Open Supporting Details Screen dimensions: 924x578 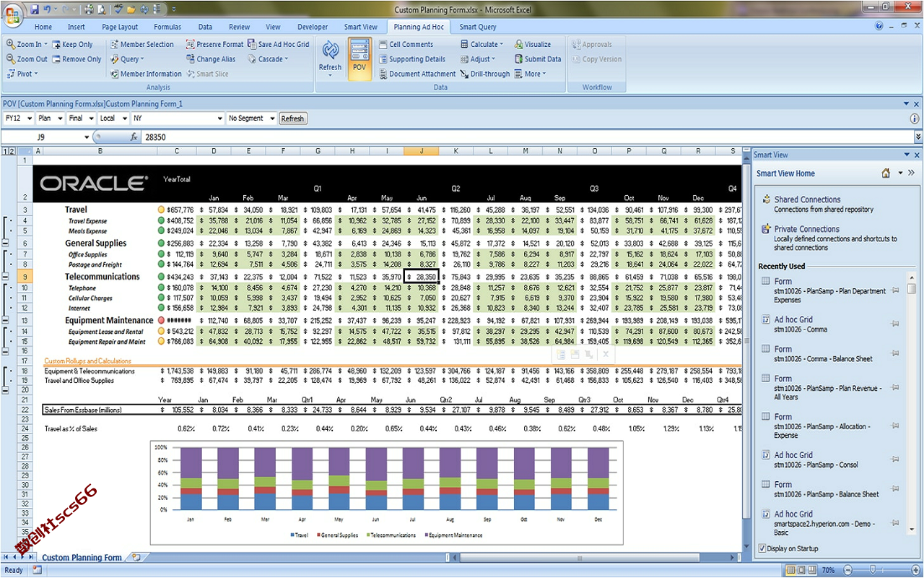point(412,59)
